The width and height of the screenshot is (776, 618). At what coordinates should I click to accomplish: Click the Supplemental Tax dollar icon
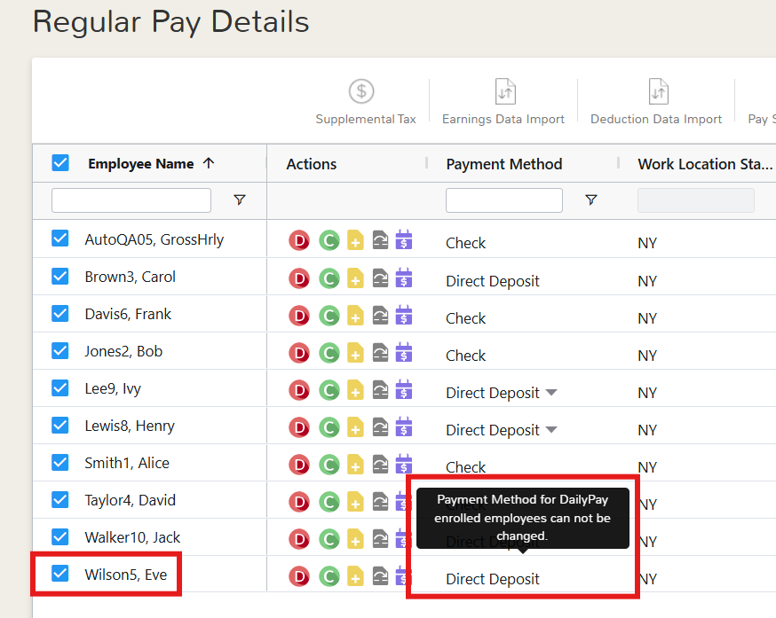361,91
